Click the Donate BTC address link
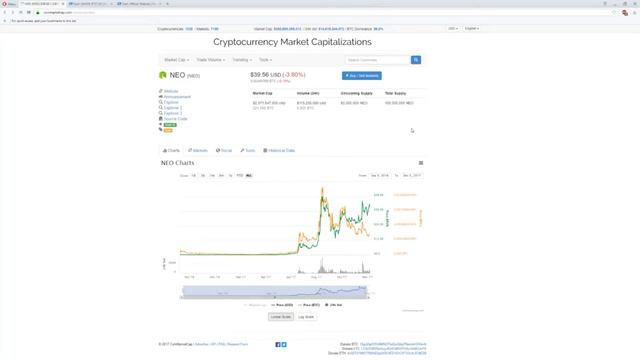The height and width of the screenshot is (360, 640). [393, 344]
